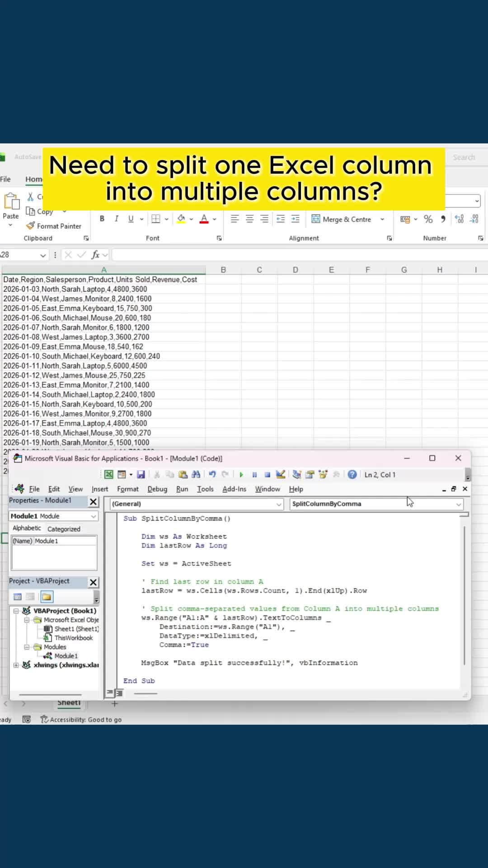Open the Name Box dropdown arrow
Viewport: 488px width, 868px height.
pos(43,255)
